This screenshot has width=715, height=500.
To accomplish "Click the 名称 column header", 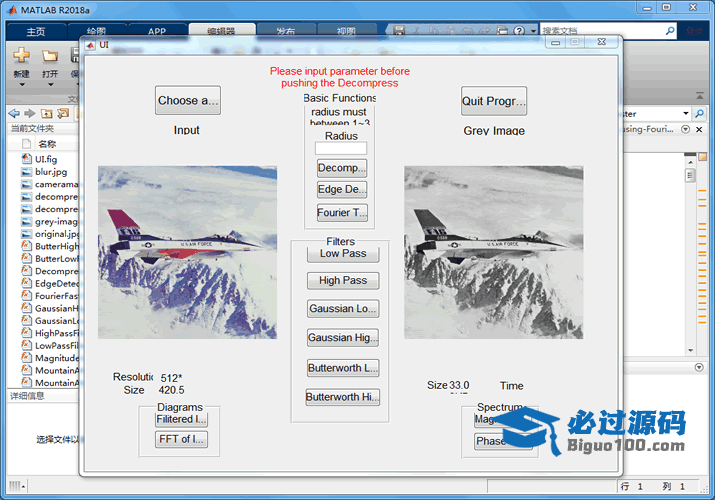I will (47, 144).
